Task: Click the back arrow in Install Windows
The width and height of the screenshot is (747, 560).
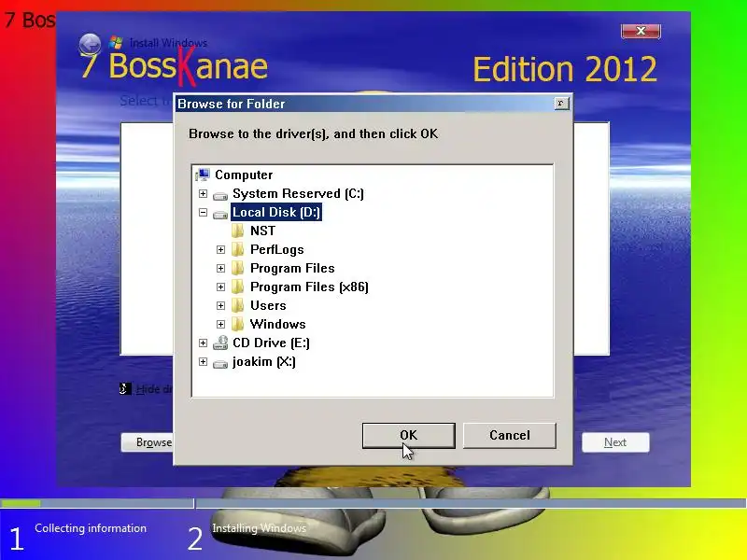Action: tap(90, 44)
